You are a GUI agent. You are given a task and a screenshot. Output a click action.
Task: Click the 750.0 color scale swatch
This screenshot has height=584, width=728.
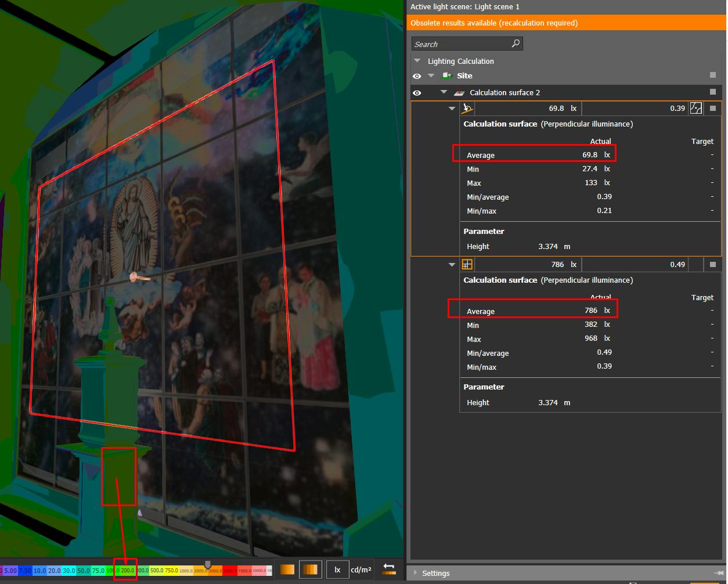pos(171,571)
